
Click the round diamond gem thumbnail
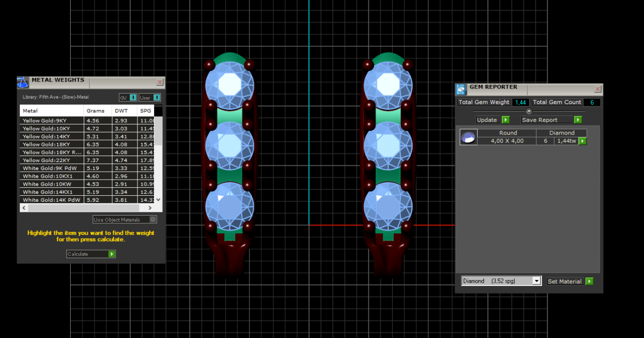click(x=468, y=137)
